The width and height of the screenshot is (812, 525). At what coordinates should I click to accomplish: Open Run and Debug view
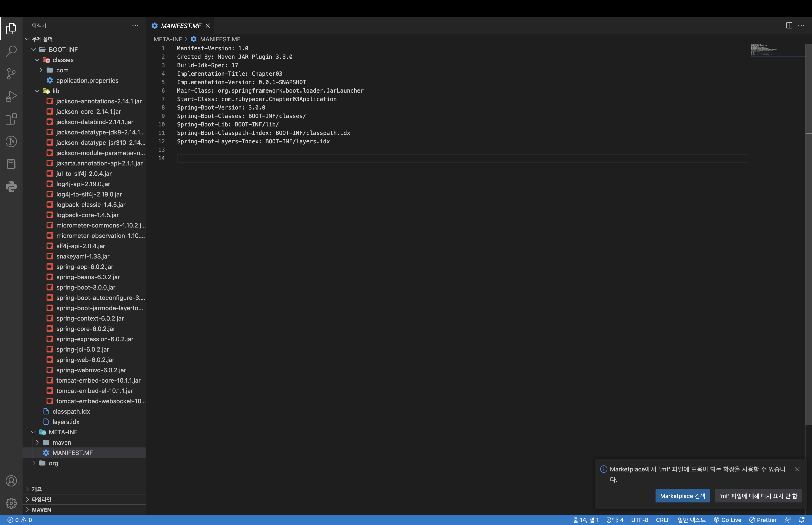tap(11, 97)
